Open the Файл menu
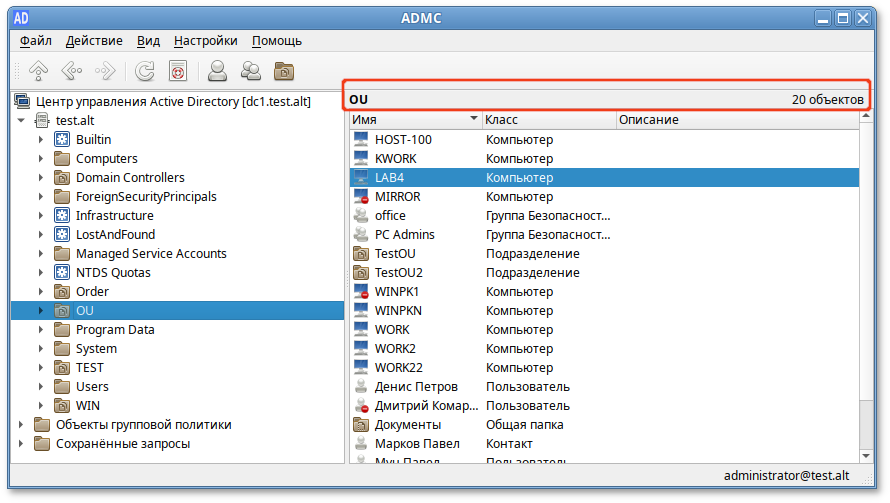Screen dimensions: 890x503 pyautogui.click(x=36, y=41)
